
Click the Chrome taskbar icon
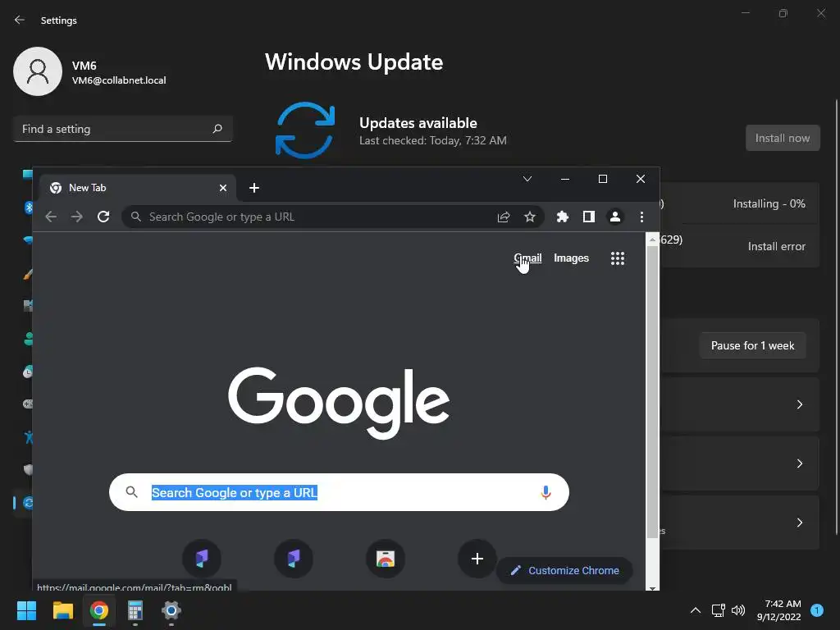(x=99, y=610)
